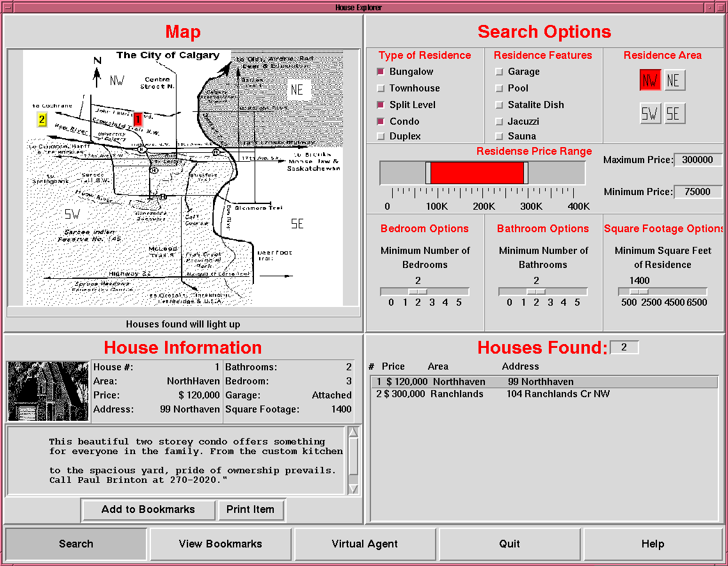This screenshot has height=566, width=728.
Task: Click the Search button
Action: pos(76,544)
